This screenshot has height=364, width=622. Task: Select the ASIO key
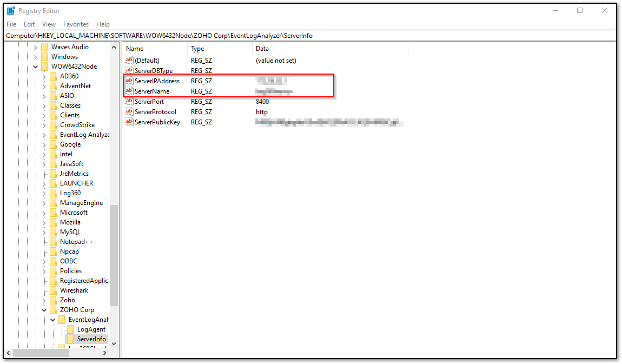tap(67, 96)
